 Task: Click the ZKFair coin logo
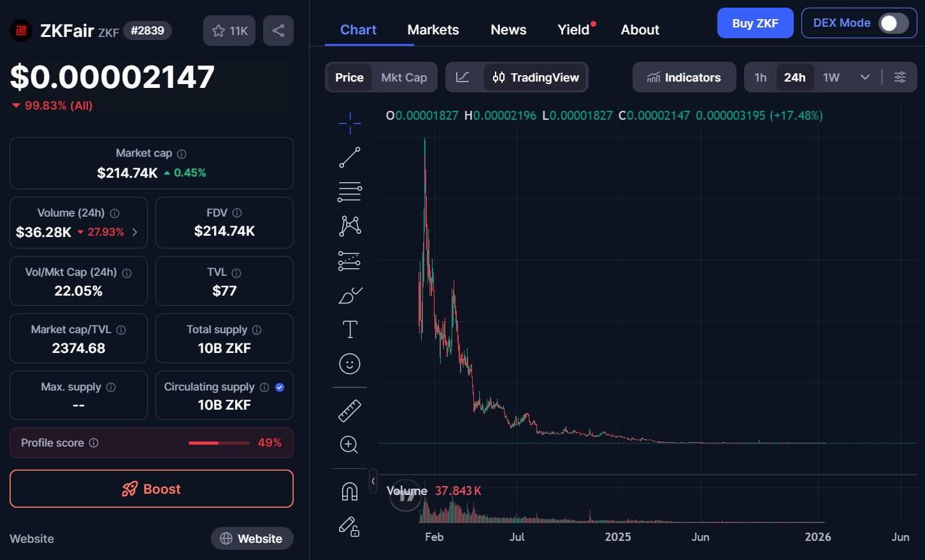(21, 31)
